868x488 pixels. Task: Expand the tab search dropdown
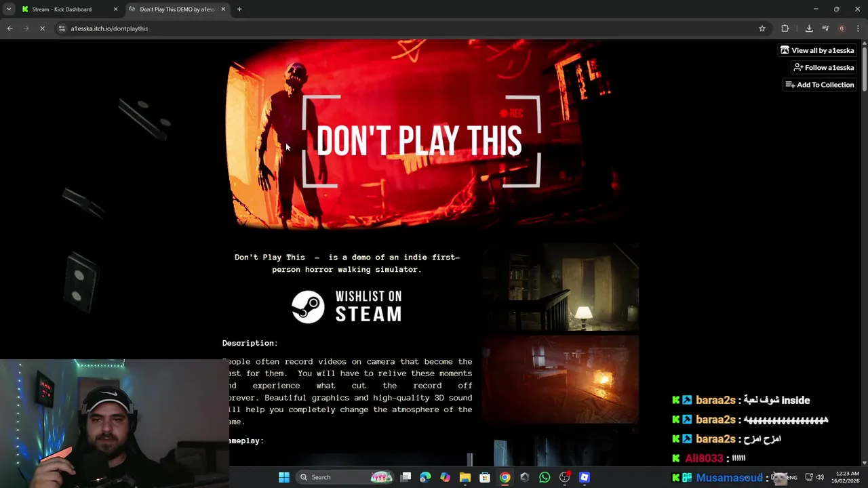pos(9,9)
